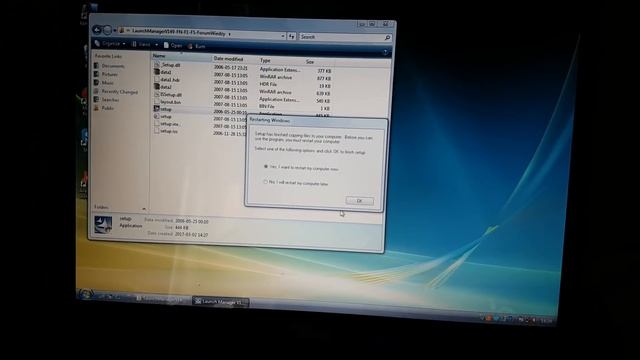
Task: Select the data1.hdr file
Action: pos(167,80)
